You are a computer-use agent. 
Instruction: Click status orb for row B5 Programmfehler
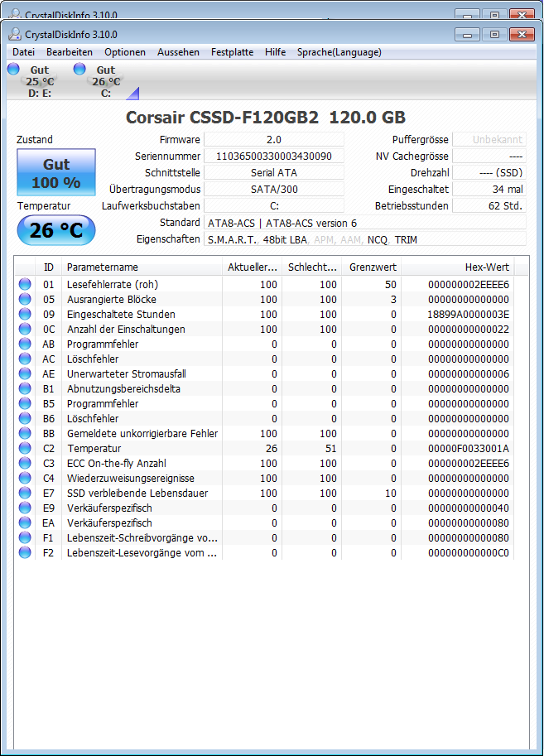[25, 403]
